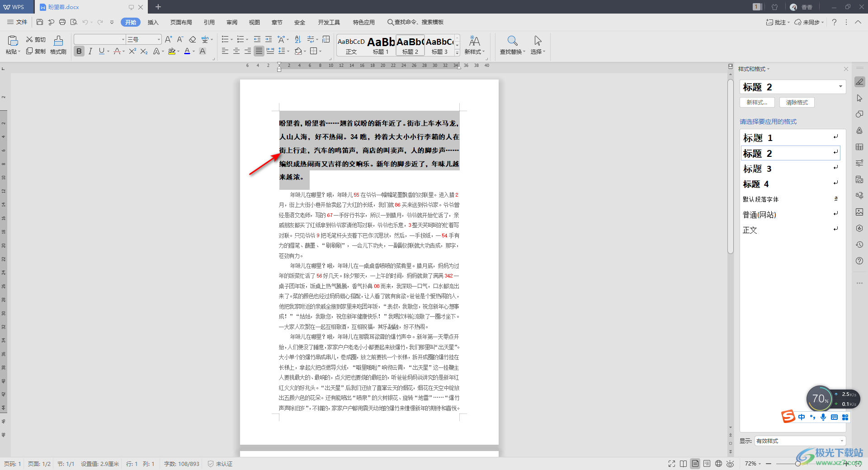The width and height of the screenshot is (868, 470).
Task: Switch to web layout globe view
Action: tap(719, 464)
